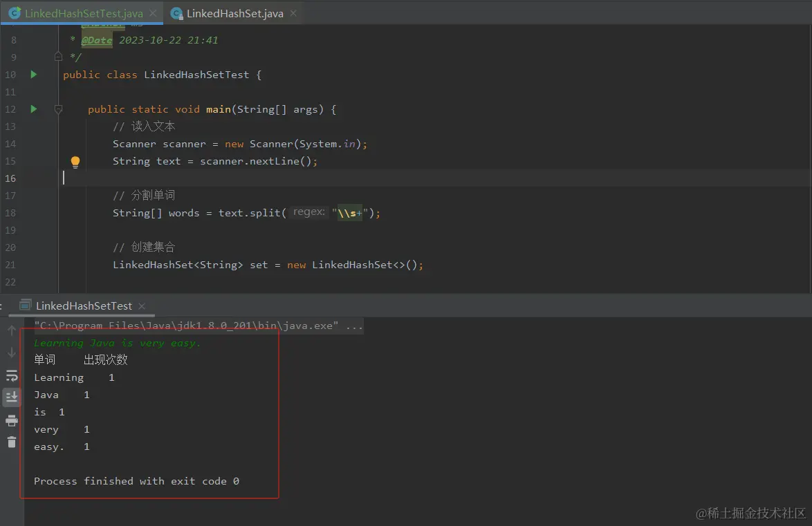Click the folded java.exe command line in console
Screen dimensions: 812x526
(199, 326)
